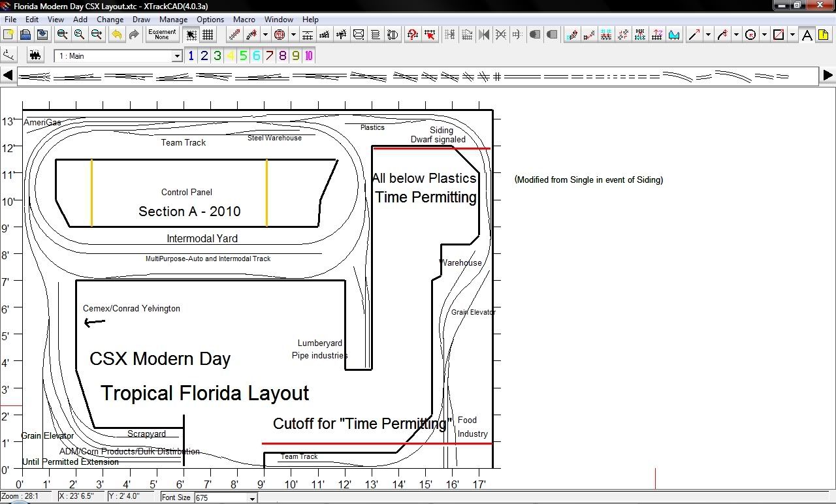Toggle layer 3 visibility button

217,55
